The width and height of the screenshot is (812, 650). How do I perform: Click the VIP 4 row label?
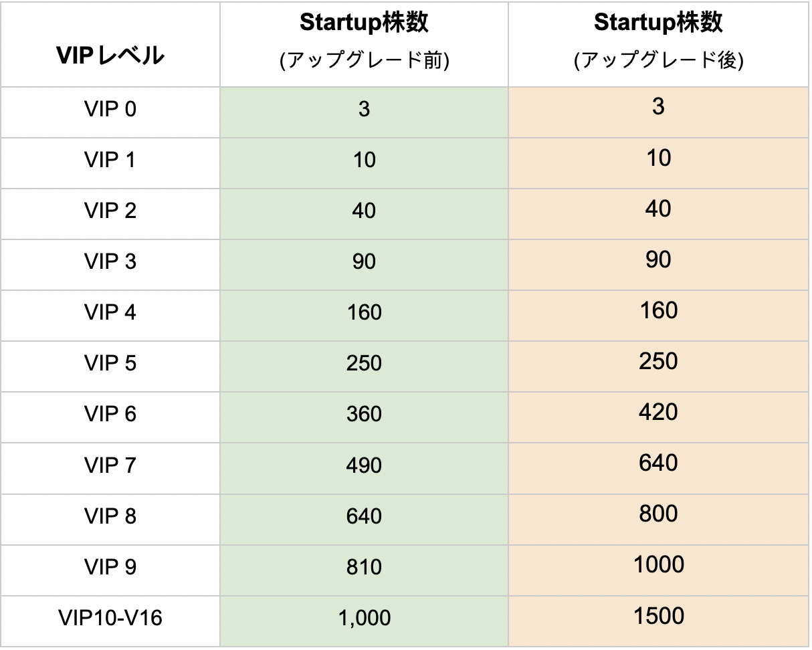point(110,312)
